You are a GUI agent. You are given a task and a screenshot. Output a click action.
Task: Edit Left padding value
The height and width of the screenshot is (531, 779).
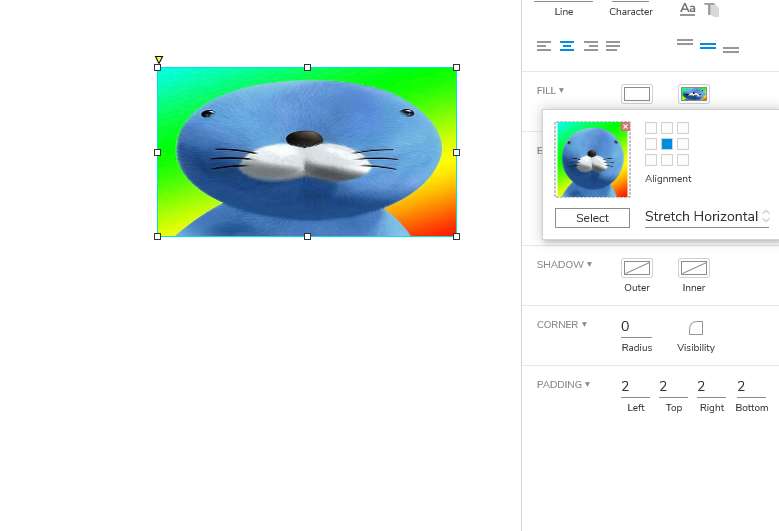[635, 387]
